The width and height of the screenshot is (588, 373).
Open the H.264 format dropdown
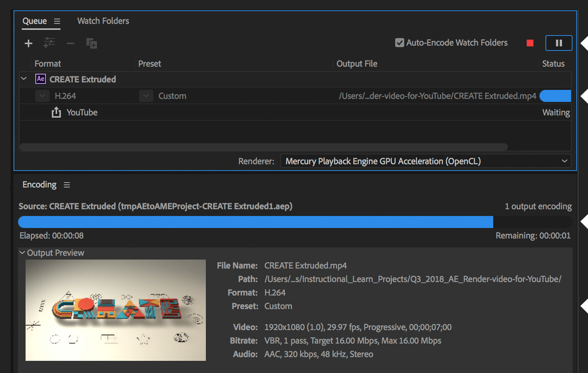pyautogui.click(x=42, y=96)
